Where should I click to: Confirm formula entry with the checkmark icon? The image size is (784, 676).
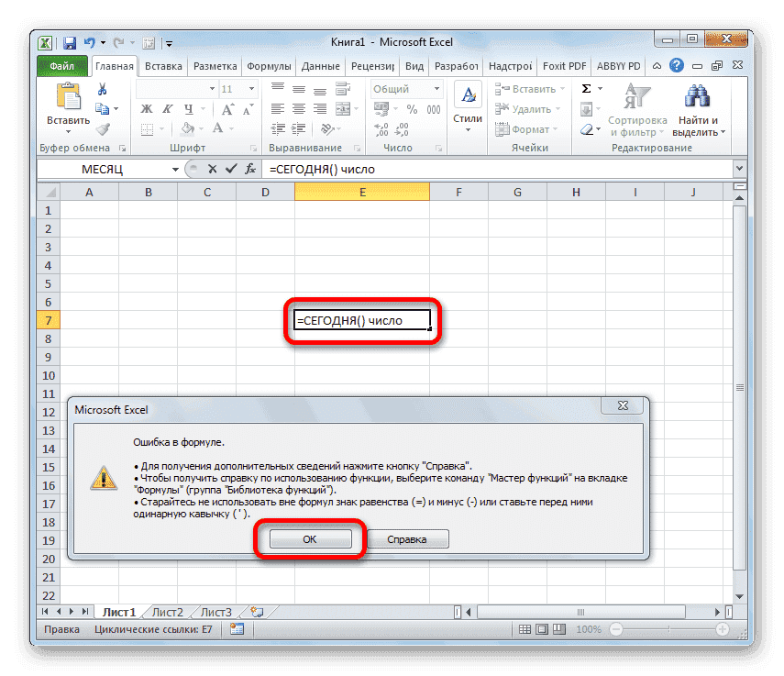(x=229, y=169)
